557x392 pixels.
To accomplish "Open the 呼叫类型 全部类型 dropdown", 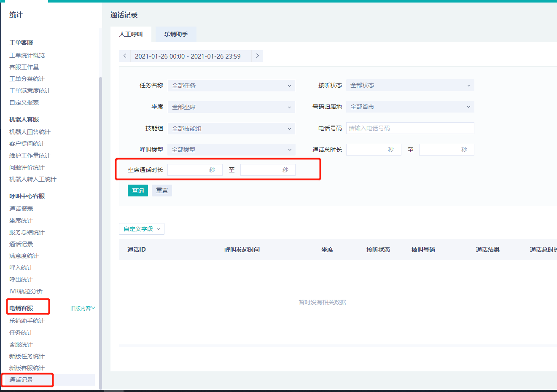I will tap(231, 150).
